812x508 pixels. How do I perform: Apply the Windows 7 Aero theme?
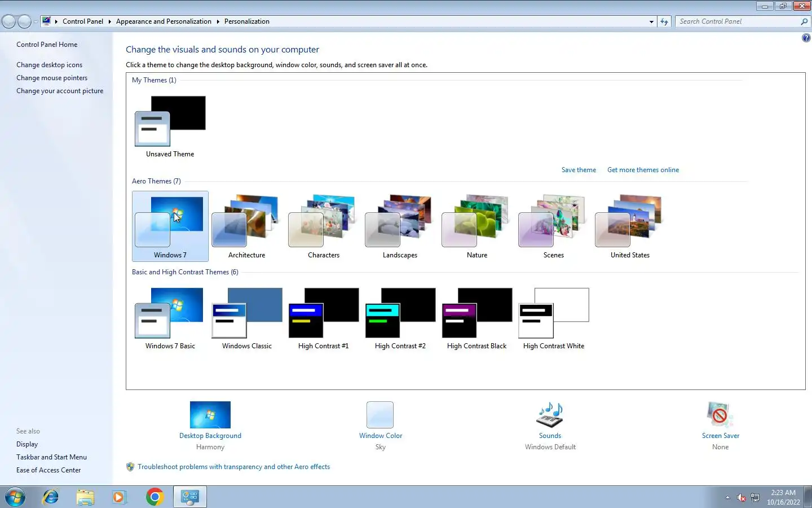click(x=170, y=226)
